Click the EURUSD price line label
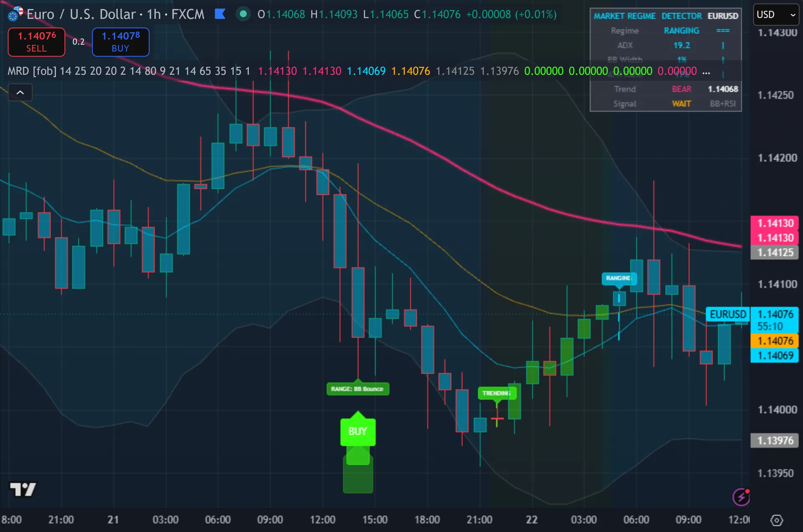This screenshot has height=532, width=803. click(x=728, y=314)
